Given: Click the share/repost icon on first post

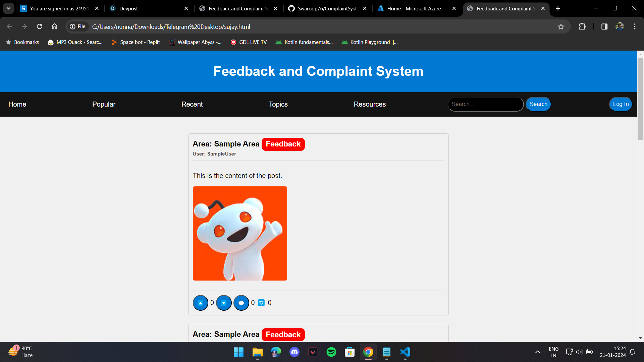Looking at the screenshot, I should [261, 303].
